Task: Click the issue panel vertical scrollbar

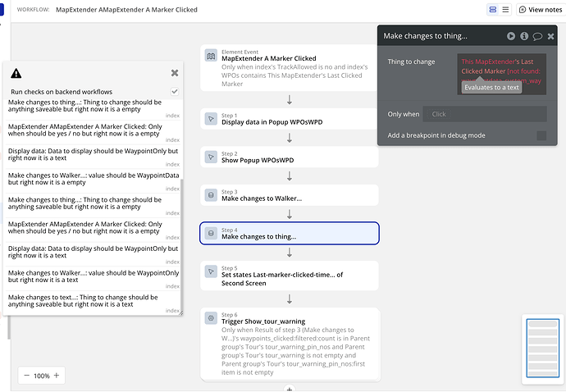Action: tap(181, 245)
